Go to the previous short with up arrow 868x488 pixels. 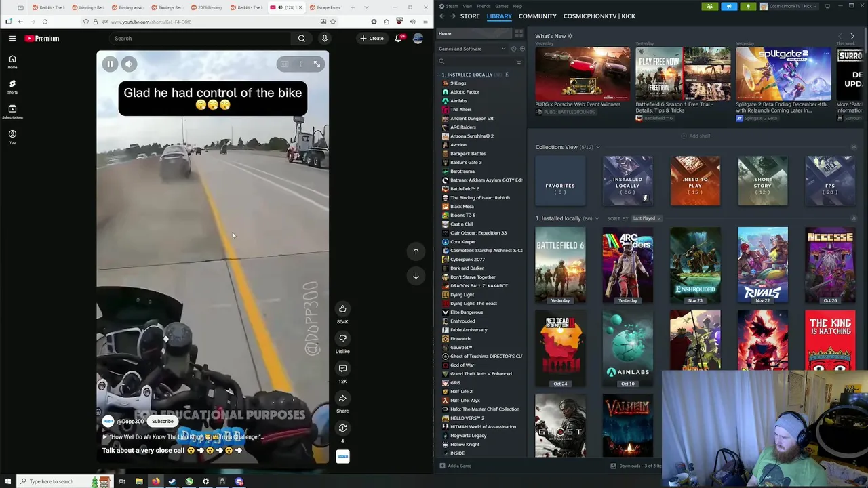tap(416, 251)
